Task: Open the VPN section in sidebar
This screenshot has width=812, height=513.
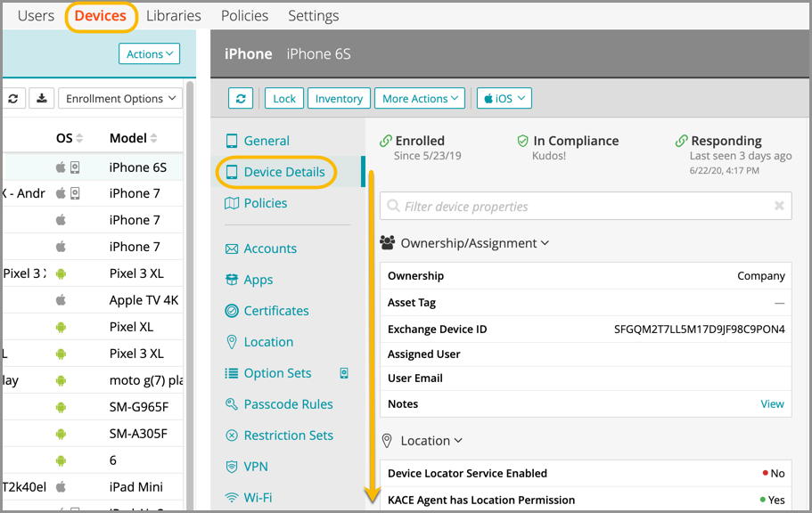Action: tap(255, 467)
